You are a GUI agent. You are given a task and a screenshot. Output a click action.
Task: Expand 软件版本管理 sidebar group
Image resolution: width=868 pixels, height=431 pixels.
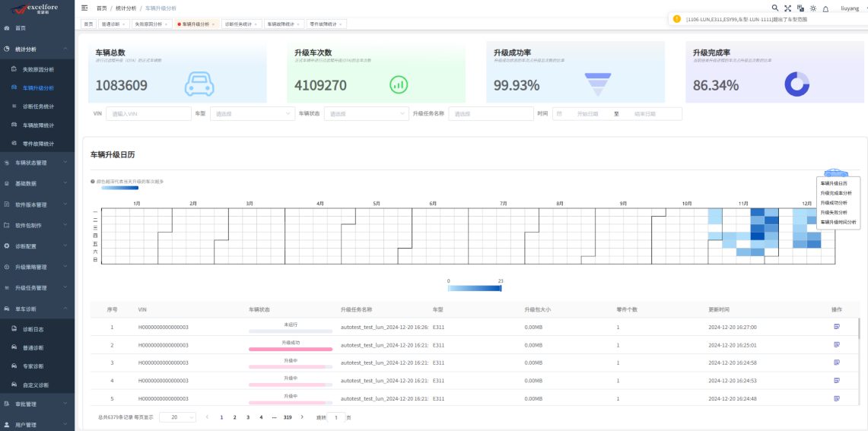(37, 204)
